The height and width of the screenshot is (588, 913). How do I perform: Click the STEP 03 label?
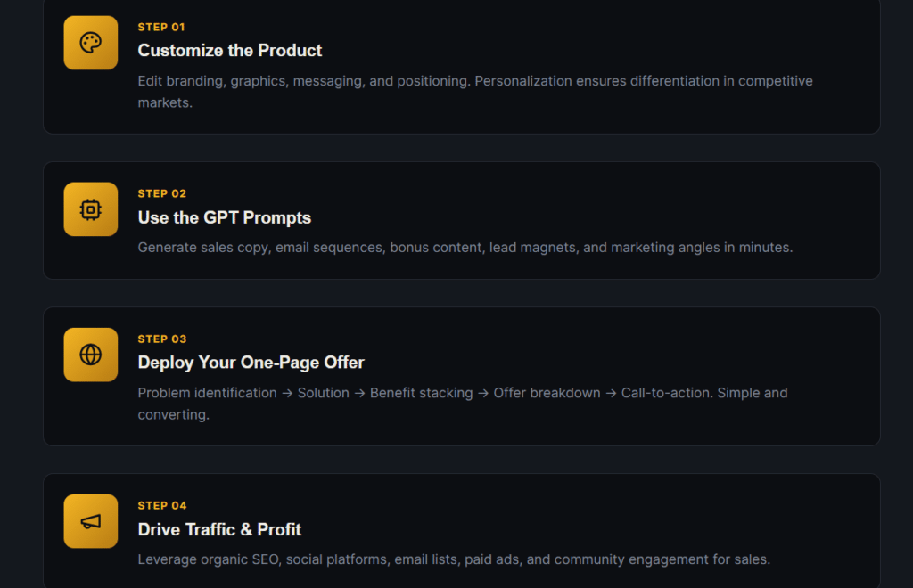pyautogui.click(x=161, y=339)
